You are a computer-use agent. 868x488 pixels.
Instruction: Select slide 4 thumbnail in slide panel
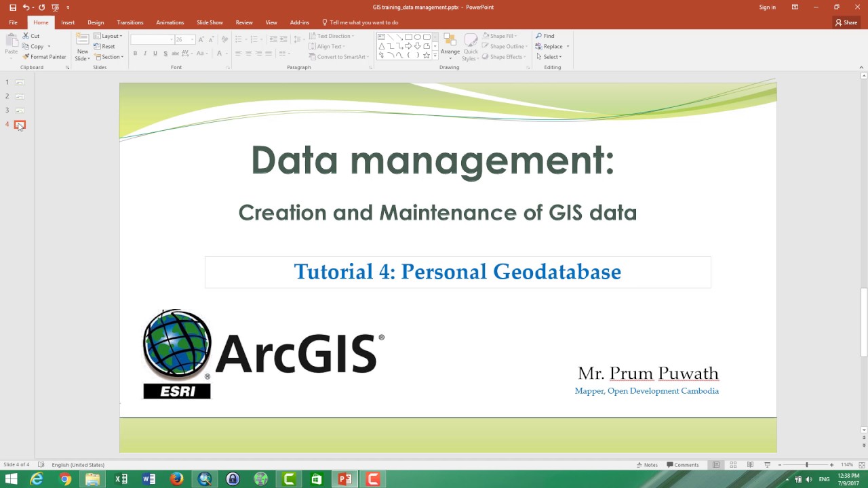pyautogui.click(x=20, y=125)
